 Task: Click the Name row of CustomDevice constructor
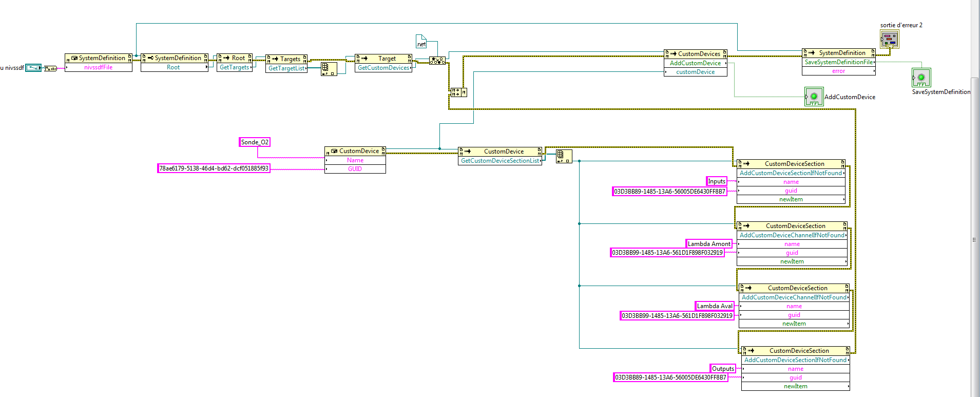pos(355,160)
